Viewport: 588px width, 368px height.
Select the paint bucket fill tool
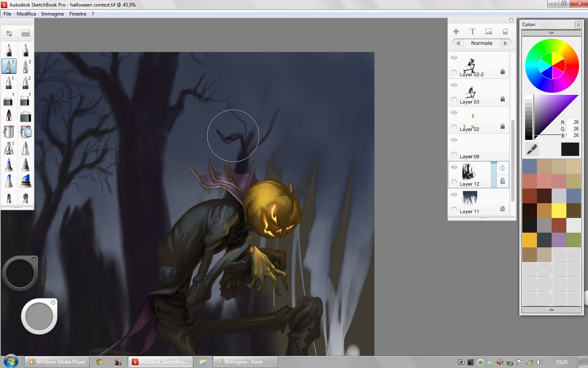[9, 132]
